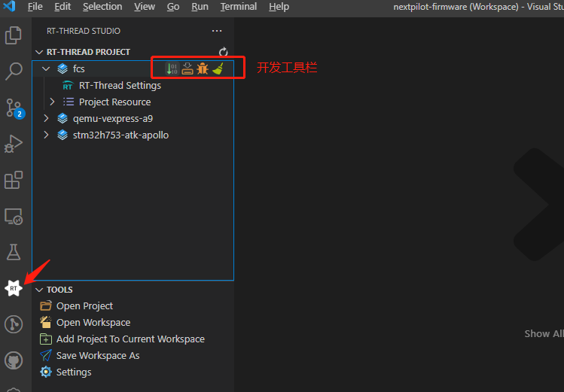Start debugging with the bug icon
The height and width of the screenshot is (392, 564).
(x=203, y=68)
